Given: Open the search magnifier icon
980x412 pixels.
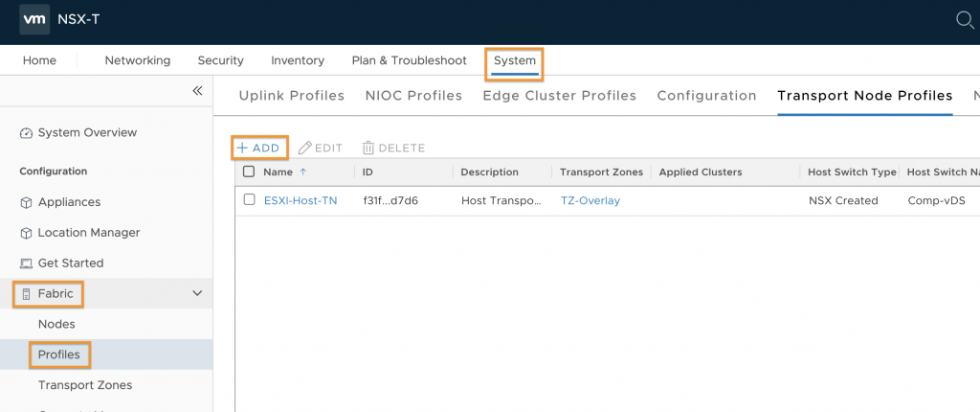Looking at the screenshot, I should tap(966, 20).
